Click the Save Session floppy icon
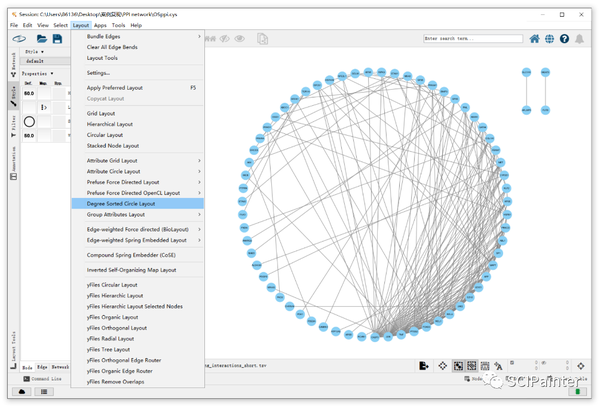The width and height of the screenshot is (600, 406). click(57, 39)
